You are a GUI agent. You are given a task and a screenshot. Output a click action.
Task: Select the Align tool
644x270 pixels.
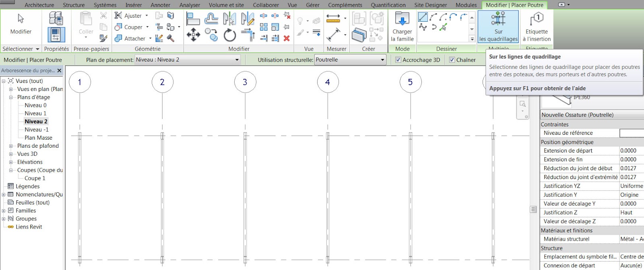point(193,19)
